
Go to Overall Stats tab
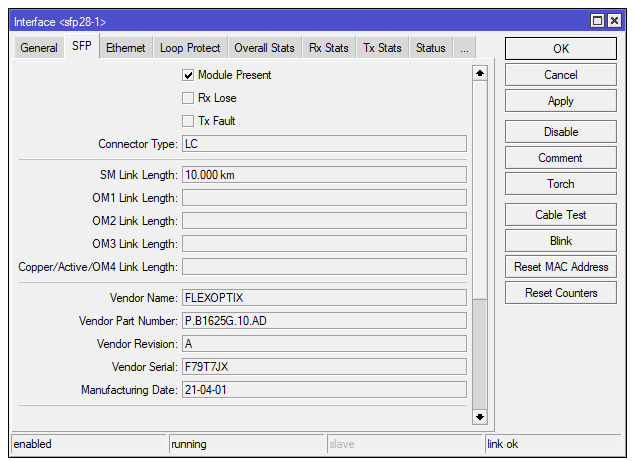(264, 48)
